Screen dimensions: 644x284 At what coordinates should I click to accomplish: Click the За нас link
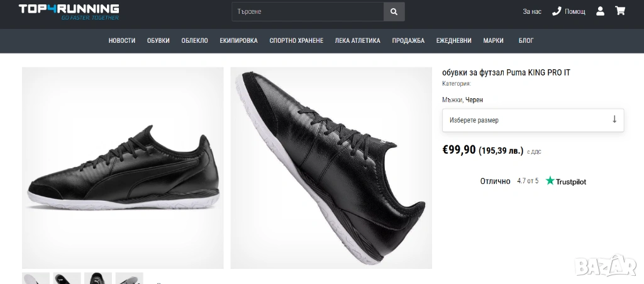point(531,11)
